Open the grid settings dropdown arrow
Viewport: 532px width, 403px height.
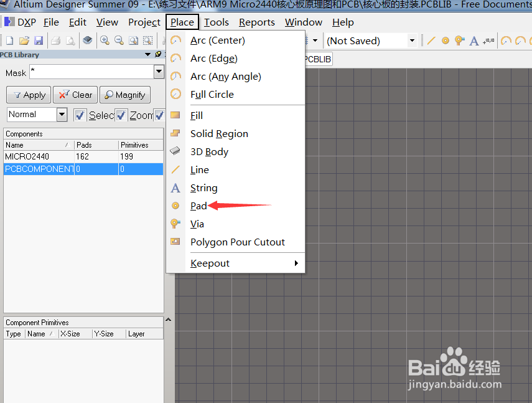(x=315, y=40)
